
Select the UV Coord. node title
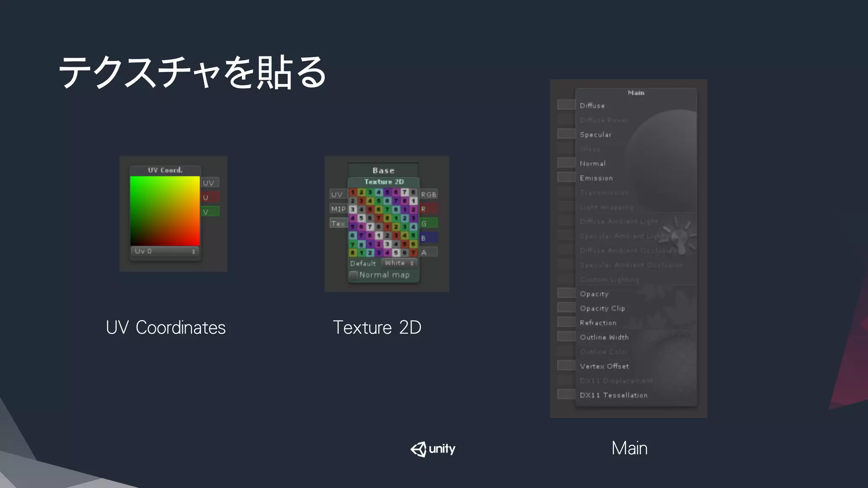click(165, 170)
